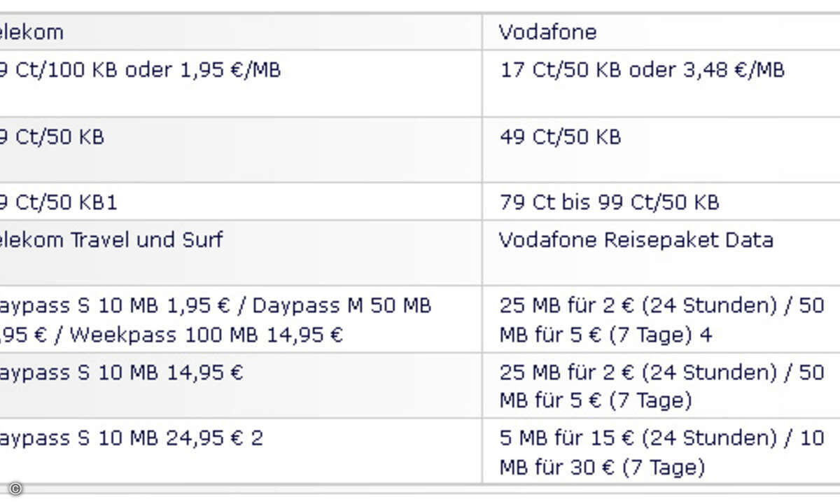Select the "5 MB für 15 €" Vodafone cell
The image size is (840, 504).
click(x=661, y=452)
